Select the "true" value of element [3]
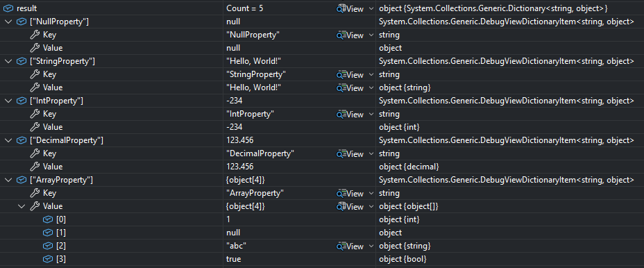Image resolution: width=644 pixels, height=268 pixels. pos(234,259)
